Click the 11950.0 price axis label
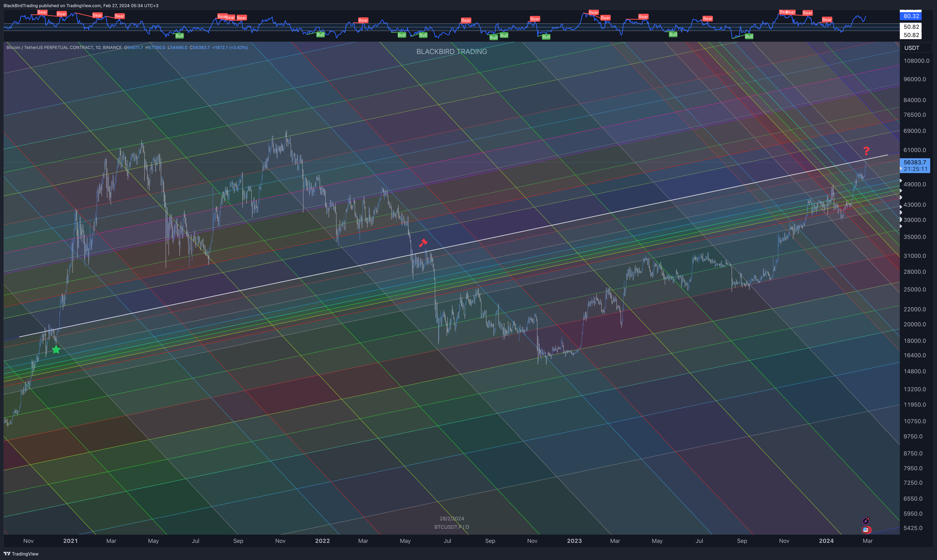This screenshot has width=937, height=560. pos(915,404)
